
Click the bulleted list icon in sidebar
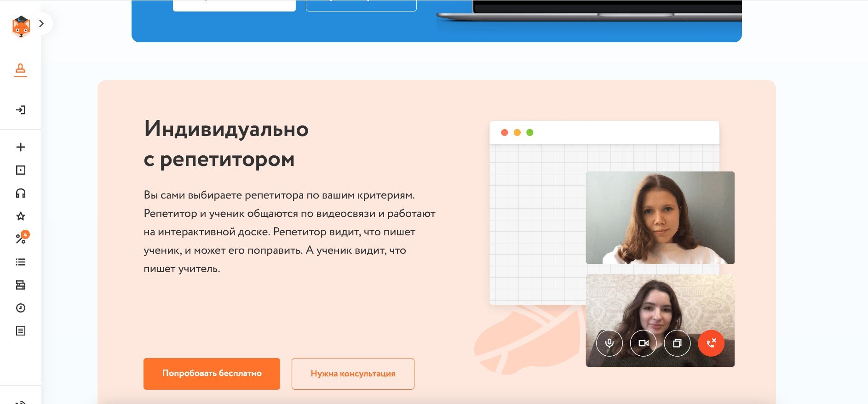pyautogui.click(x=20, y=262)
